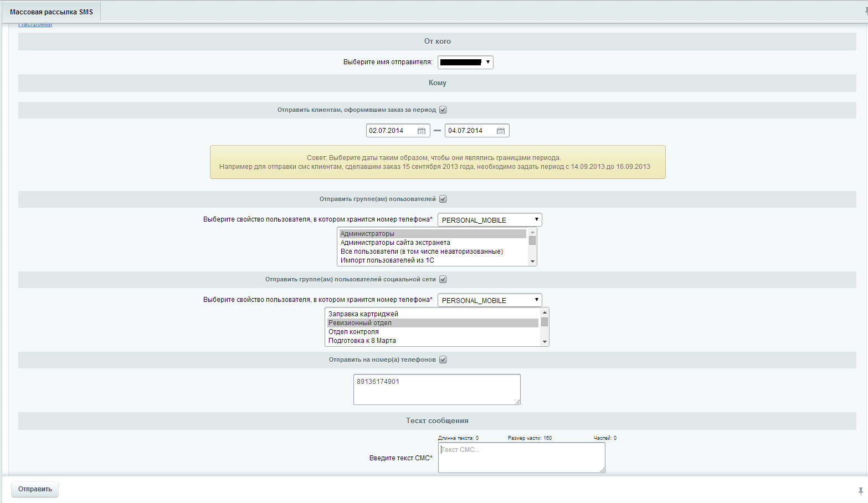This screenshot has height=503, width=868.
Task: Open the Настройки link at top
Action: tap(35, 24)
